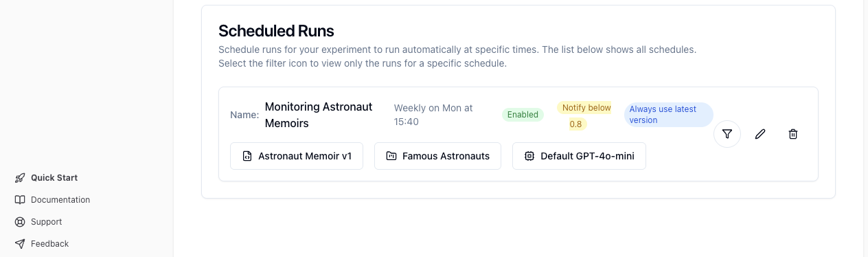Click chip icon on Default GPT-4o-mini
Viewport: 868px width, 257px height.
click(529, 156)
